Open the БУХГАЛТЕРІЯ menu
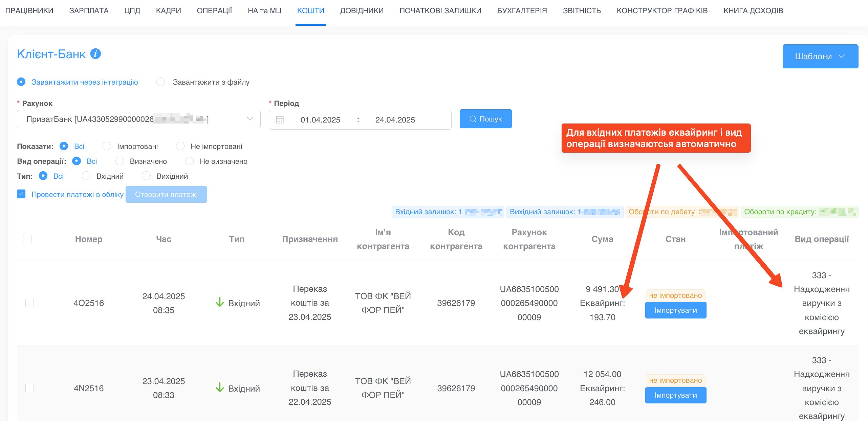This screenshot has width=868, height=421. point(522,10)
